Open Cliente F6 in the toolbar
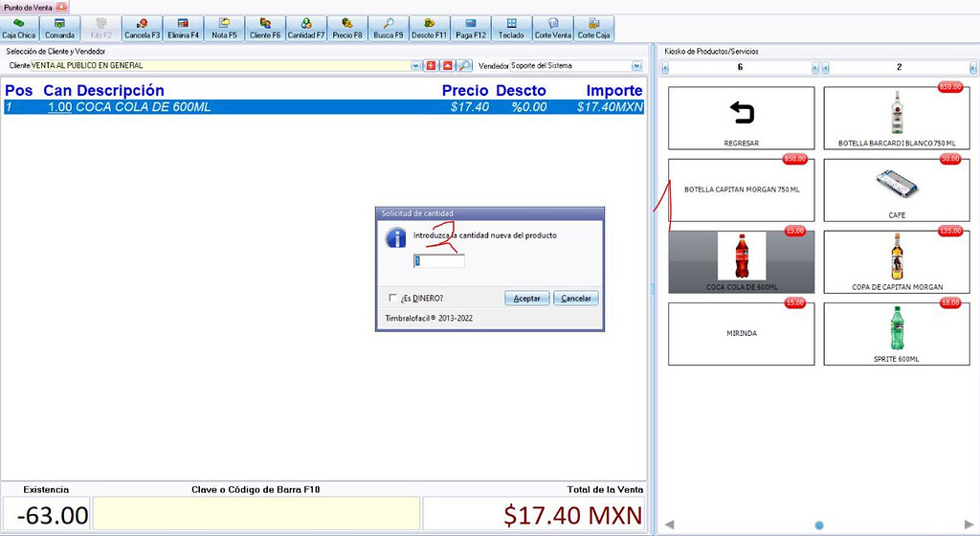This screenshot has height=536, width=980. (265, 29)
